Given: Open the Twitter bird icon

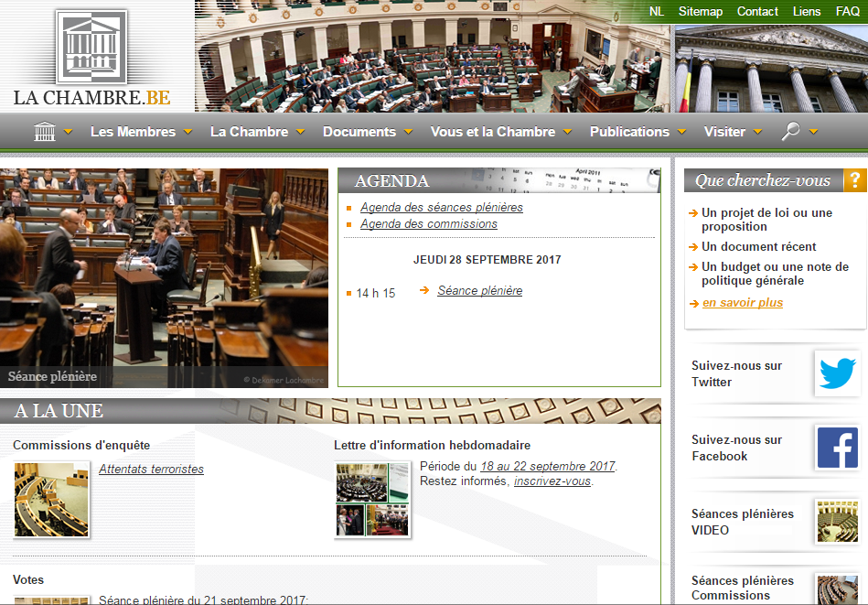Looking at the screenshot, I should 837,373.
